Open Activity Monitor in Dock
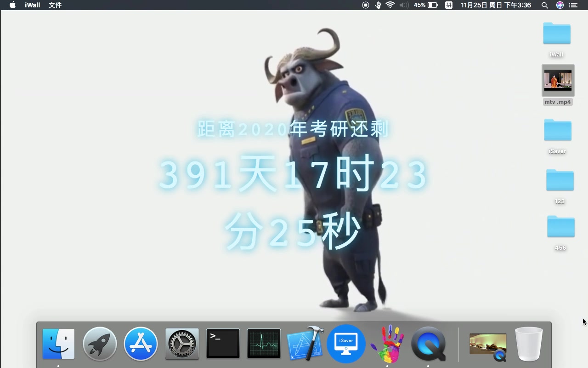Viewport: 588px width, 368px height. coord(264,344)
